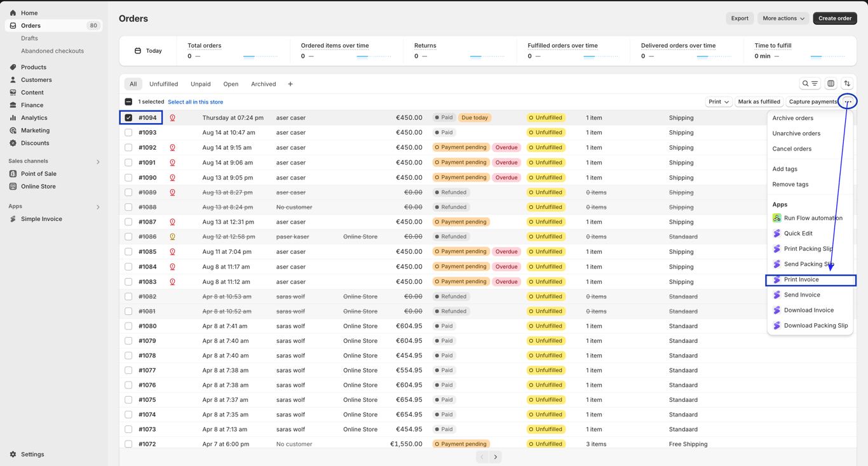868x466 pixels.
Task: Open the More actions dropdown
Action: coord(783,18)
